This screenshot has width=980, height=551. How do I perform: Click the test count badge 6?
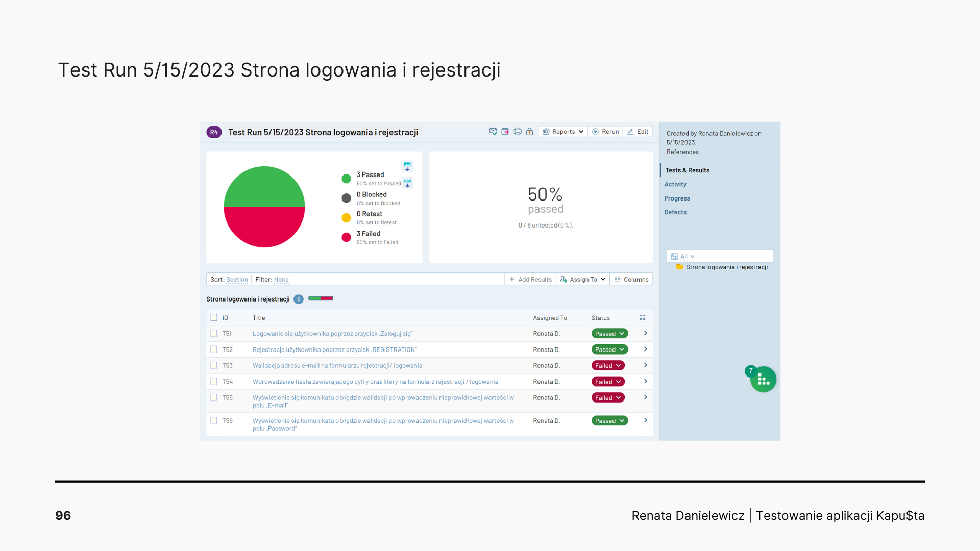click(299, 299)
